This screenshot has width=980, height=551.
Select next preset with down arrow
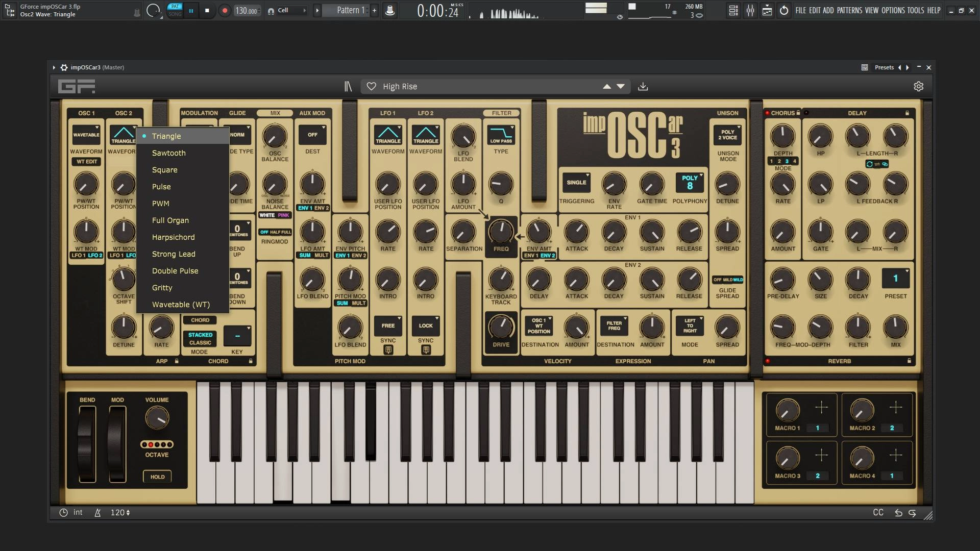[621, 87]
